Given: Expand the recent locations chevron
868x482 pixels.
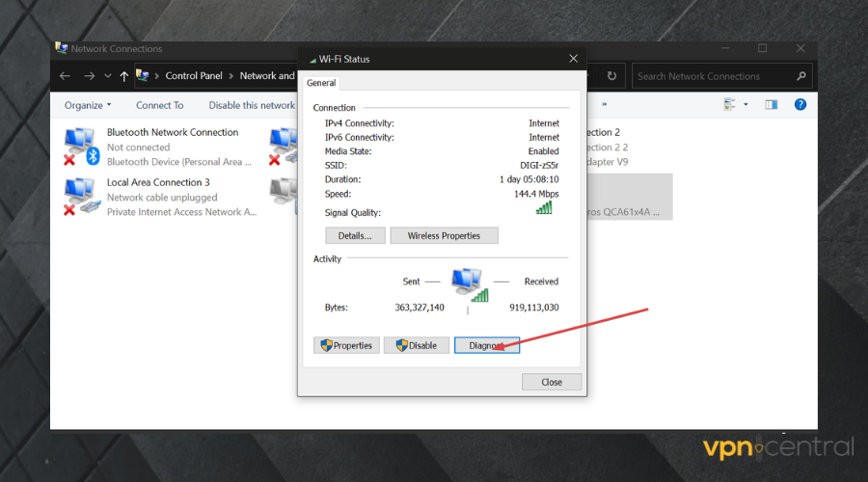Looking at the screenshot, I should [107, 76].
